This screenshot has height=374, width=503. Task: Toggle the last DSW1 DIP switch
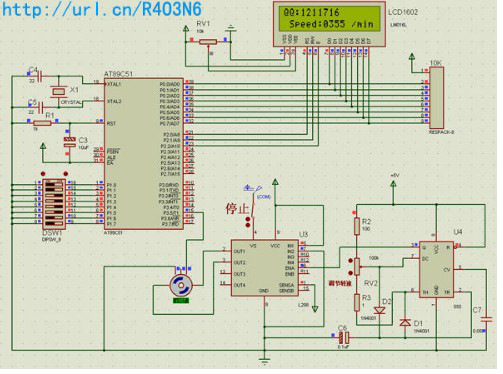pyautogui.click(x=53, y=222)
